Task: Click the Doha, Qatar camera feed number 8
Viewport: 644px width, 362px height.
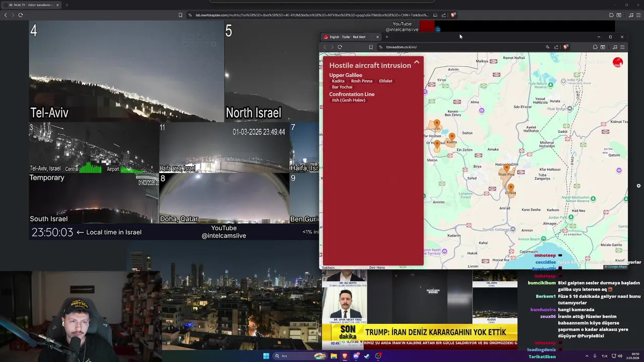Action: pos(224,198)
